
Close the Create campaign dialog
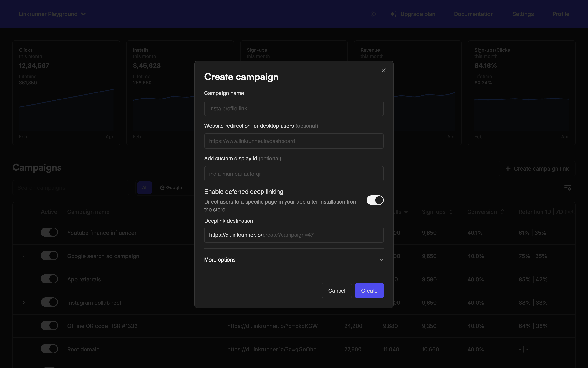(x=384, y=70)
